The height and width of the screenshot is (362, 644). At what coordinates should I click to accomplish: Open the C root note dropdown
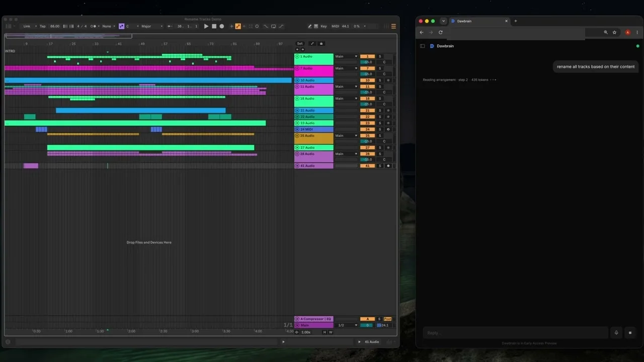pyautogui.click(x=131, y=26)
